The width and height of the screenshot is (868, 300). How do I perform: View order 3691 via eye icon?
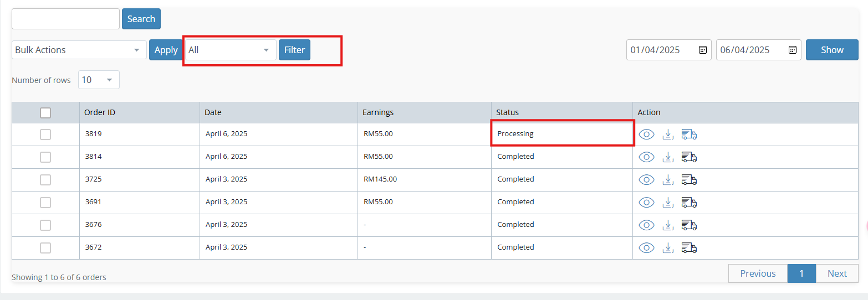click(646, 202)
